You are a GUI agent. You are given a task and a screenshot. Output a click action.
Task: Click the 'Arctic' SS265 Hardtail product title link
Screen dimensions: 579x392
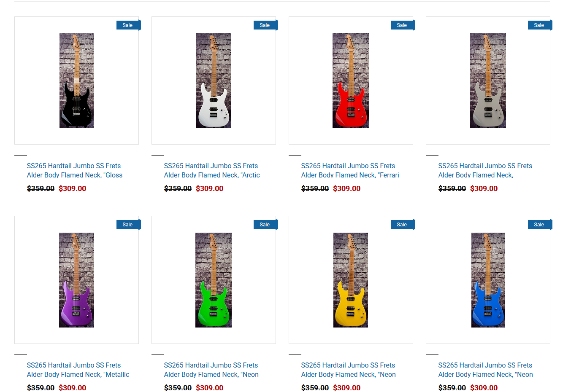point(212,170)
